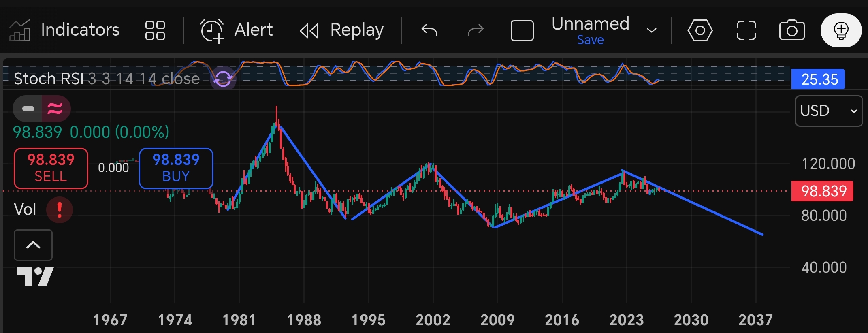Open the Unnamed layout name
This screenshot has width=868, height=333.
point(590,23)
